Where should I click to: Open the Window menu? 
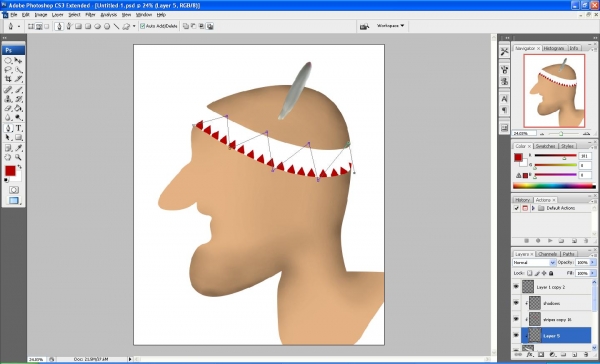(144, 15)
